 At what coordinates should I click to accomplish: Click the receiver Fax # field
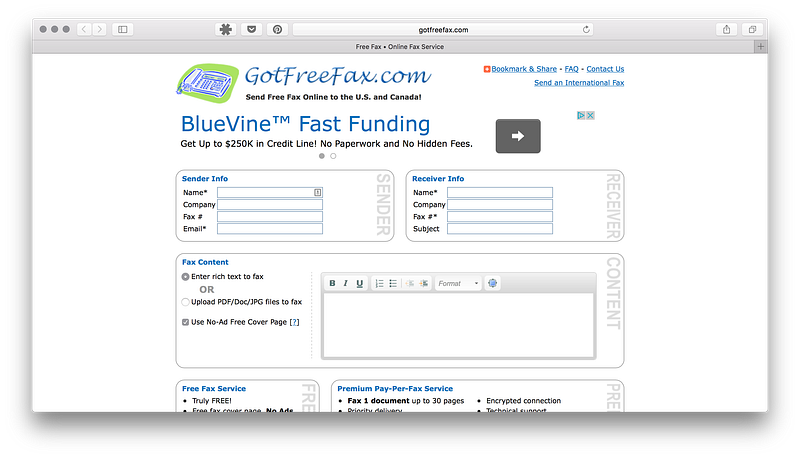click(500, 217)
